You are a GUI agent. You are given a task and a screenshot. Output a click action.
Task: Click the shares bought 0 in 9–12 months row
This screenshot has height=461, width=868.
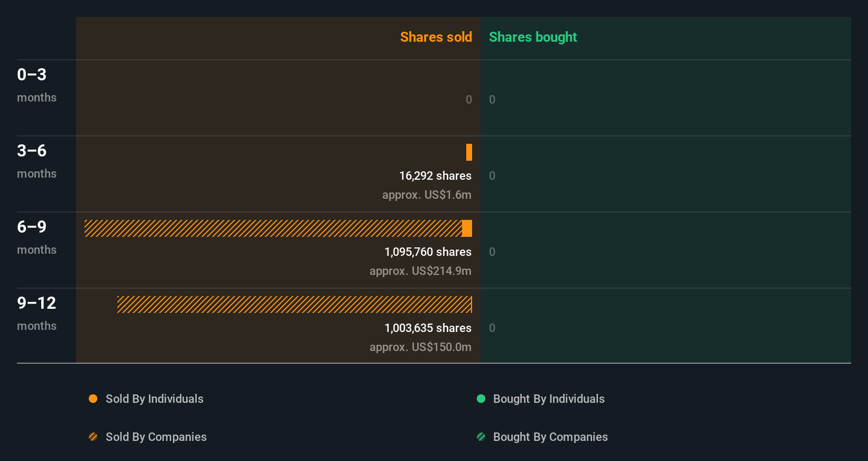pyautogui.click(x=492, y=328)
